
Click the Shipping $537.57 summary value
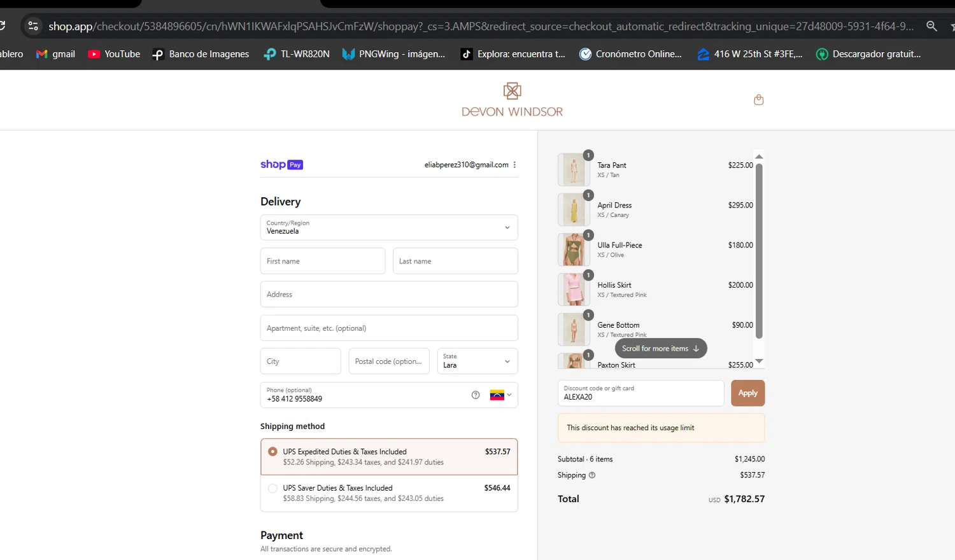click(x=752, y=475)
